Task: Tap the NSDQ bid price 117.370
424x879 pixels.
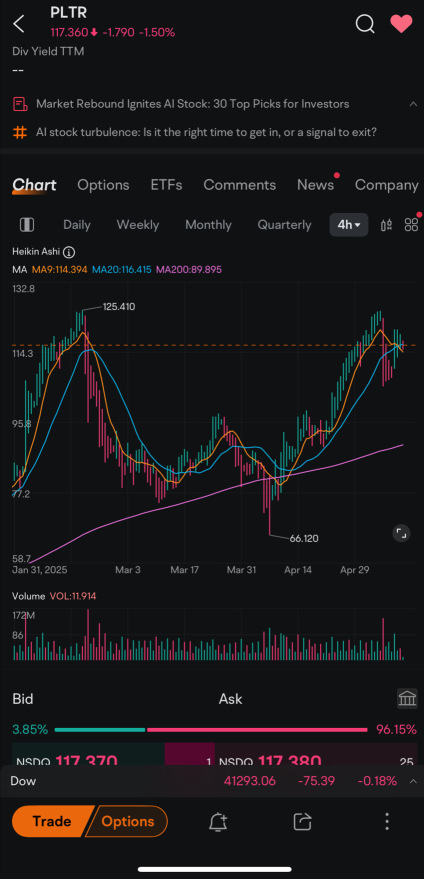Action: point(87,759)
